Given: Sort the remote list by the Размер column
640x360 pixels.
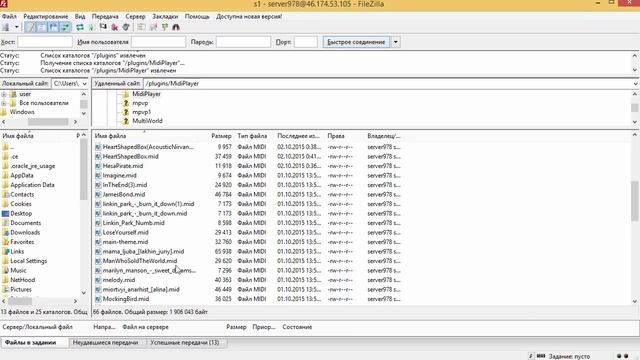Looking at the screenshot, I should (x=221, y=136).
